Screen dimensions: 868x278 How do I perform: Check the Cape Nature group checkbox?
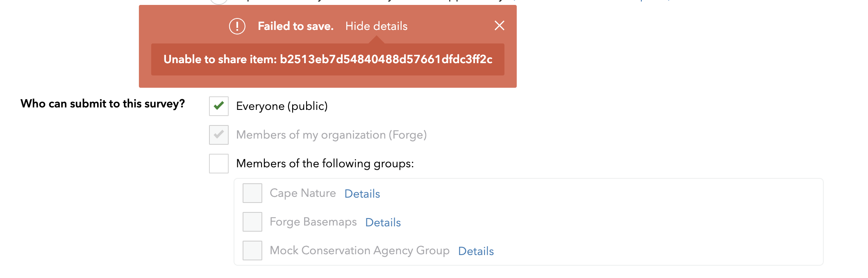tap(252, 193)
